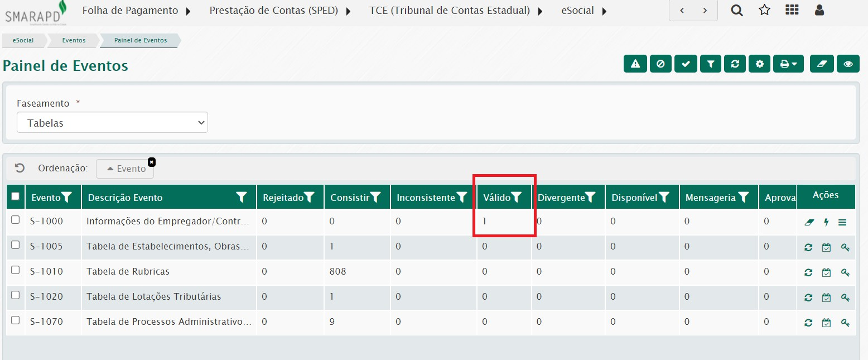Open the eSocial top menu
Image resolution: width=868 pixels, height=360 pixels.
click(584, 11)
